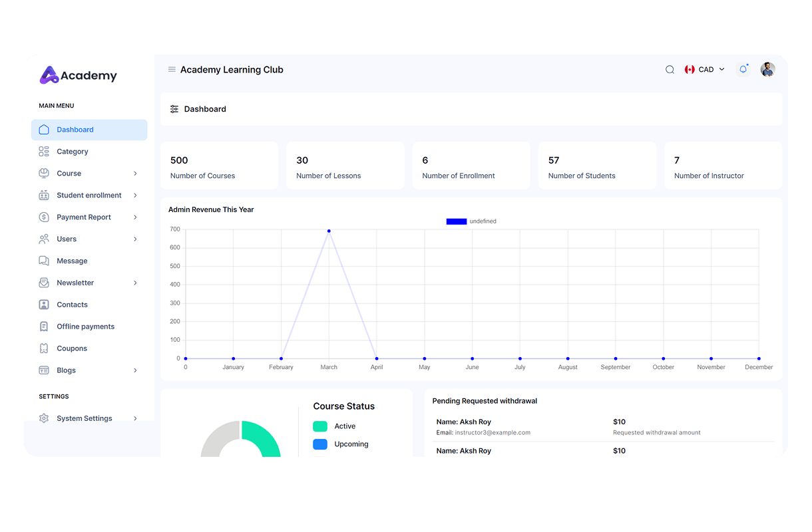This screenshot has width=812, height=532.
Task: Click the search magnifier icon
Action: tap(670, 70)
